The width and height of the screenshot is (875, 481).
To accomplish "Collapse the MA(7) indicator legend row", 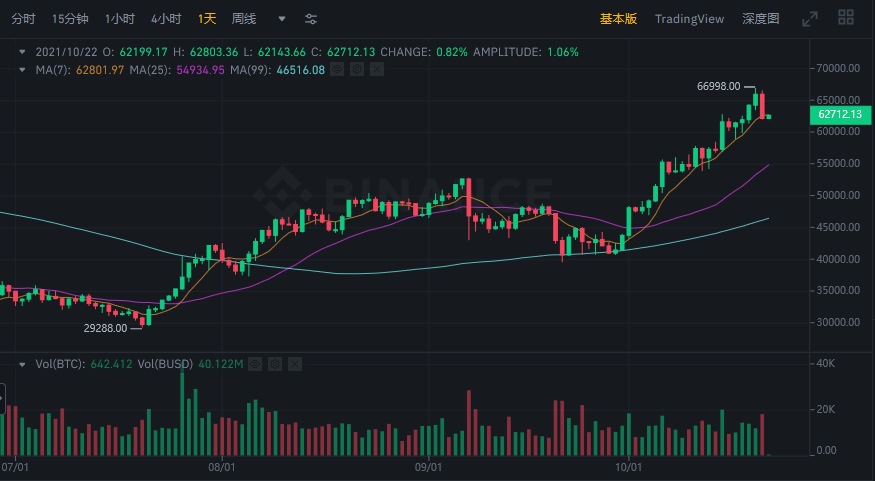I will coord(23,69).
